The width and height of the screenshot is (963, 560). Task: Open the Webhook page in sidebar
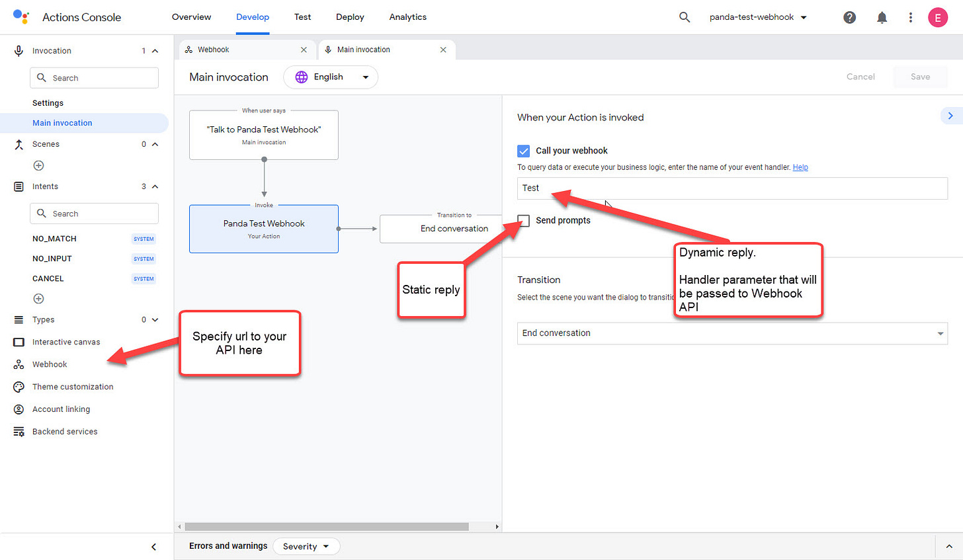coord(50,364)
